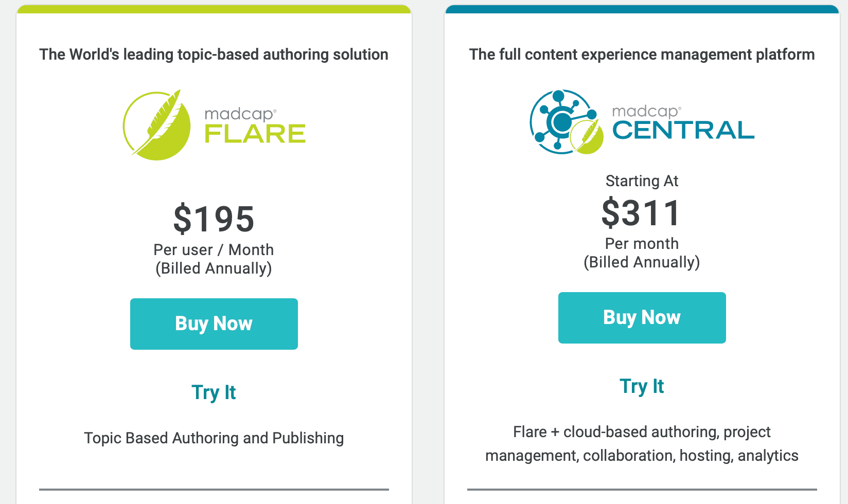This screenshot has width=848, height=504.
Task: Click "(Billed Annually)" under the Flare price
Action: point(214,268)
